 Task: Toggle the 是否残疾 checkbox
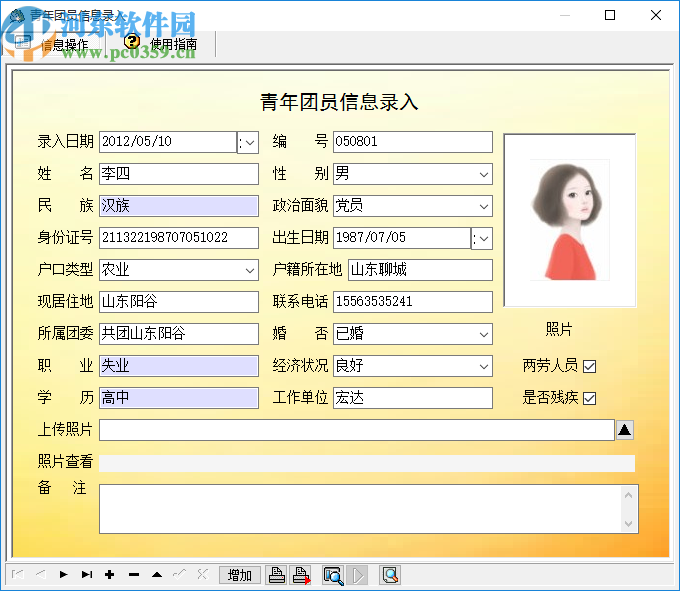[589, 398]
